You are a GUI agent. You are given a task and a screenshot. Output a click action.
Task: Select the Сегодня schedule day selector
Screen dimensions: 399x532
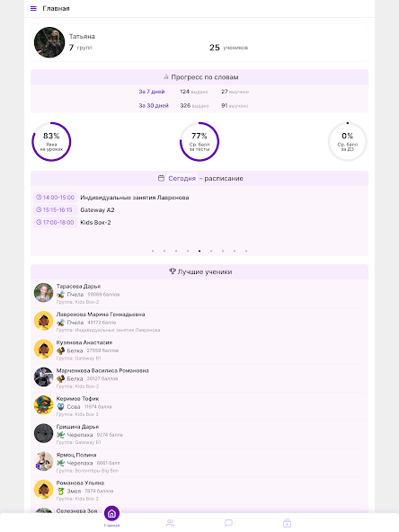182,178
